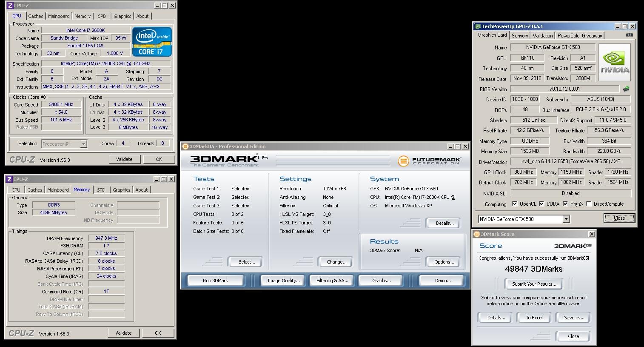The image size is (644, 347).
Task: Toggle the CUDA checkbox
Action: coord(541,204)
